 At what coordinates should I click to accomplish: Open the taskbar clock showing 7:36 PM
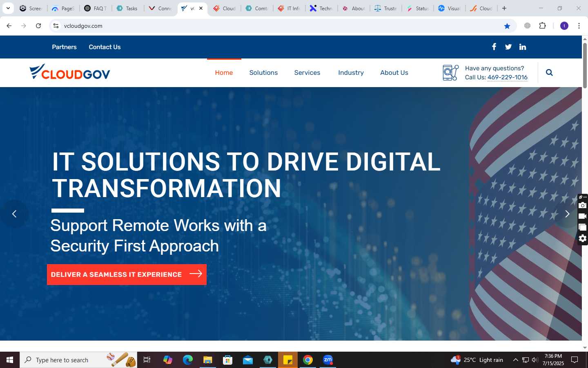(x=553, y=360)
